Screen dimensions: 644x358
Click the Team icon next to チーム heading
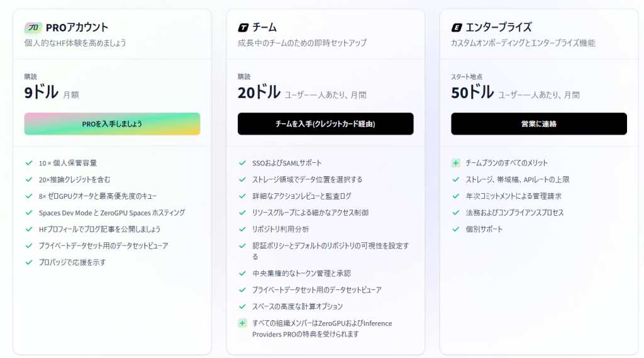pos(243,28)
